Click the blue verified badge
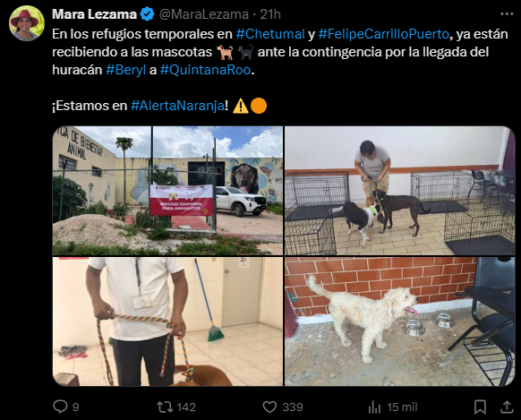Screen dimensions: 521x420 pos(147,14)
